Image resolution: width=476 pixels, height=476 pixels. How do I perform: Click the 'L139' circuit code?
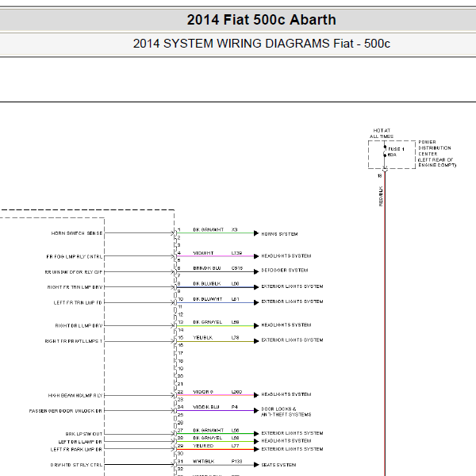[236, 253]
